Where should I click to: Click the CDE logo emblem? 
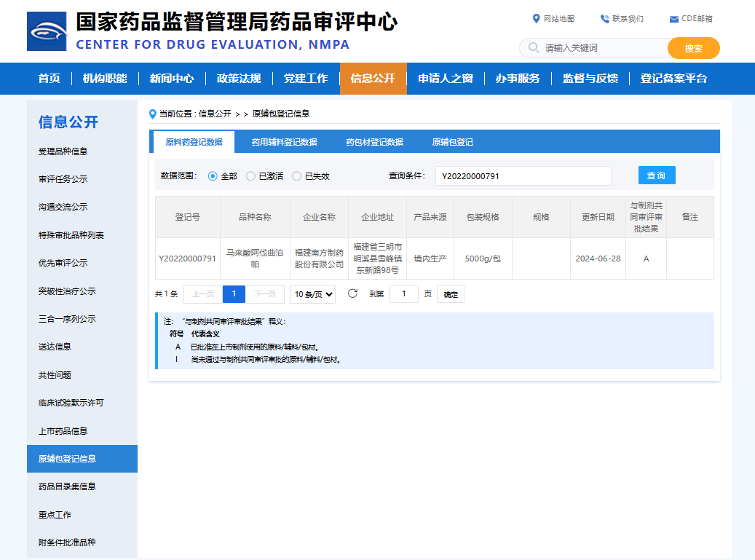45,31
